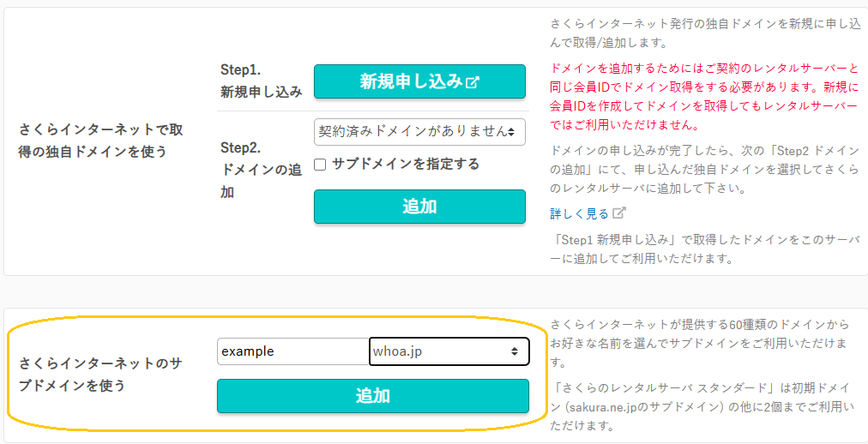Image resolution: width=868 pixels, height=444 pixels.
Task: Click up-down arrows of contracted-domain select
Action: (511, 132)
